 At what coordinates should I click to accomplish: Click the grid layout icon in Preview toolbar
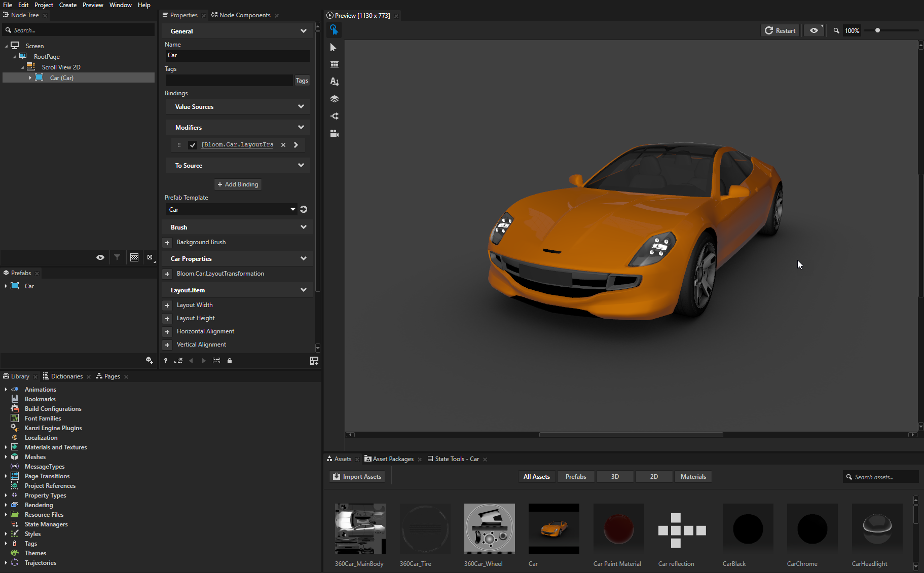tap(334, 64)
